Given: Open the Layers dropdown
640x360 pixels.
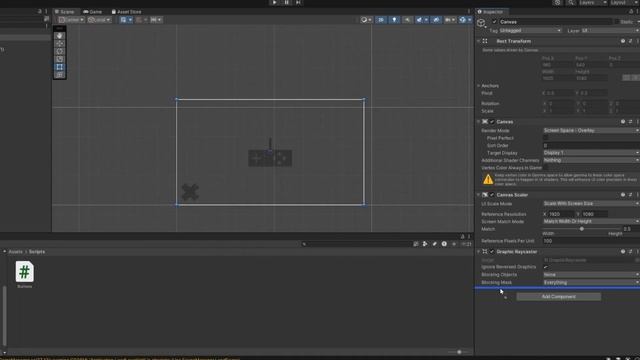Looking at the screenshot, I should point(592,2).
